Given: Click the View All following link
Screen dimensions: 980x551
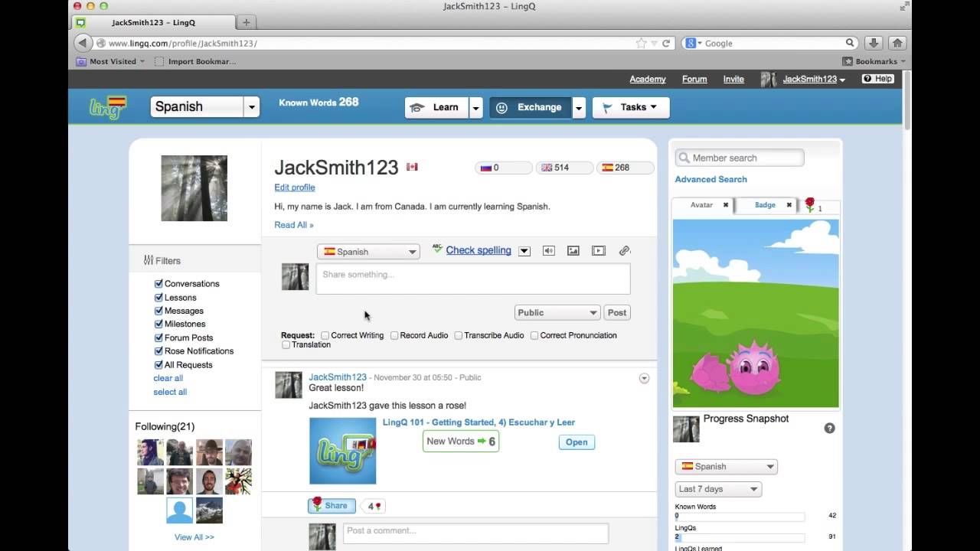Looking at the screenshot, I should click(194, 537).
